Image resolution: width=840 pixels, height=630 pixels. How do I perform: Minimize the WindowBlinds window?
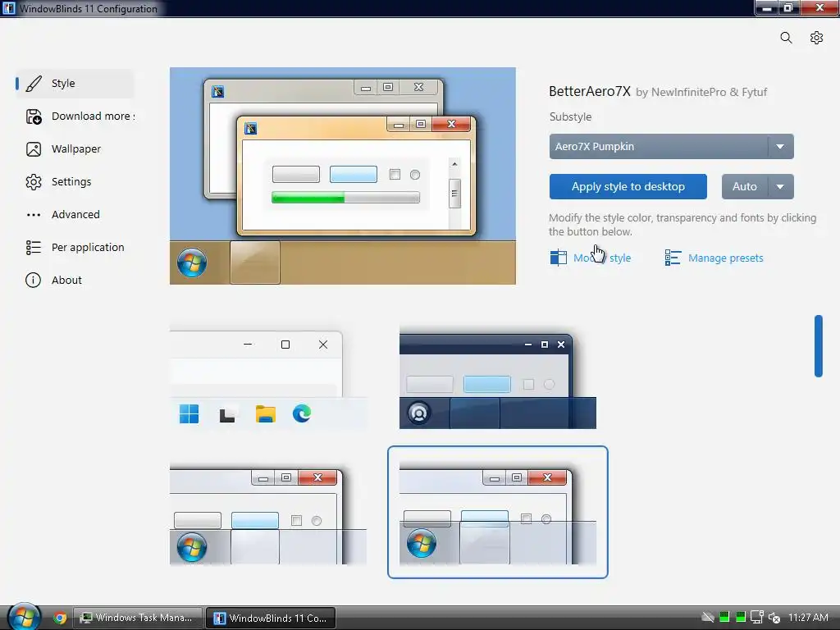[x=767, y=7]
